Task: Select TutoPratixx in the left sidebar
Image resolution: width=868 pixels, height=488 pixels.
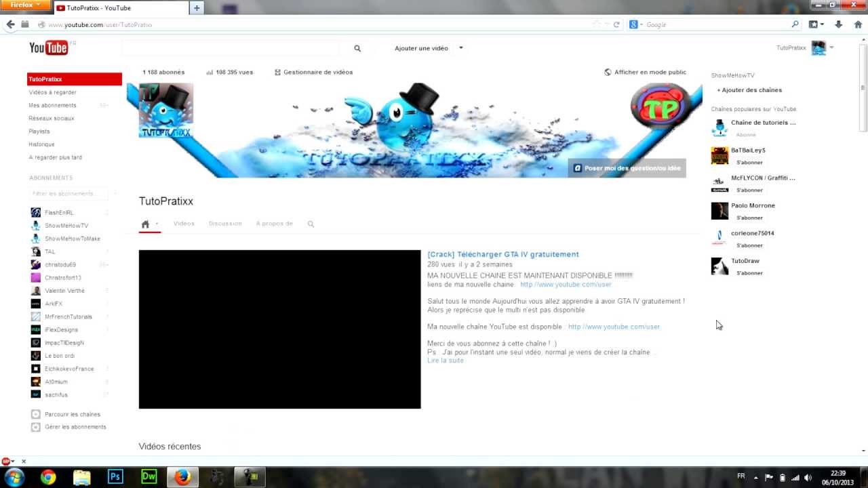Action: point(75,79)
